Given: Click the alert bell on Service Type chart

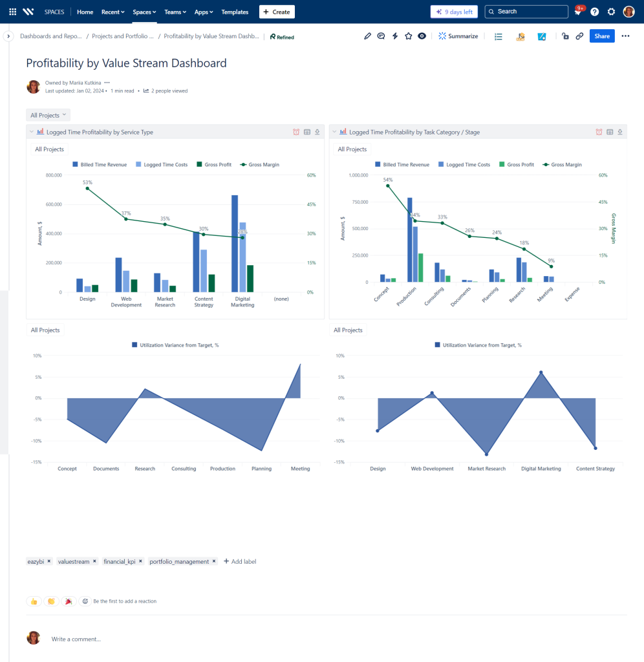Looking at the screenshot, I should [x=296, y=131].
